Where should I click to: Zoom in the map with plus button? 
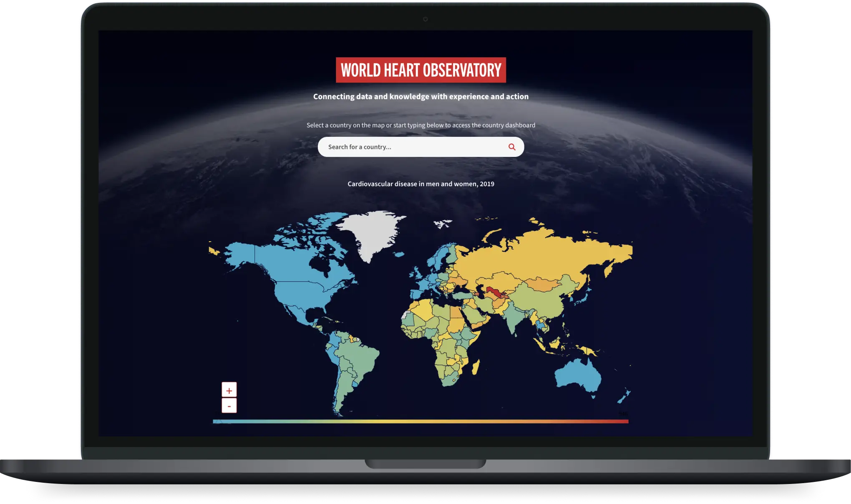pyautogui.click(x=229, y=390)
